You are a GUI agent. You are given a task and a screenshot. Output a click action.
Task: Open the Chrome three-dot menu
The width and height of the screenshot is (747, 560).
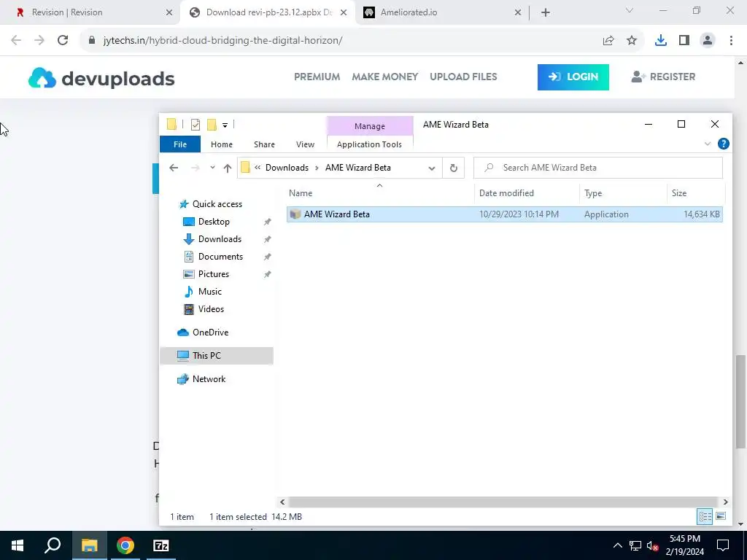[x=731, y=41]
